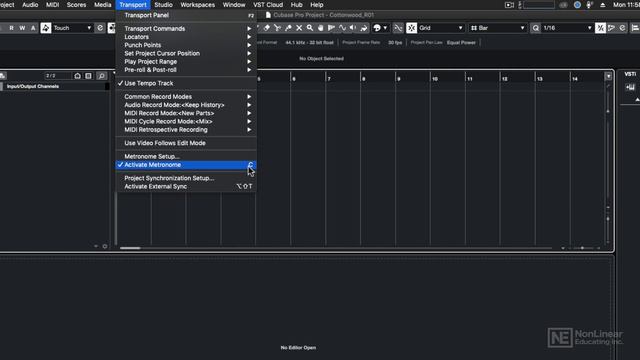The height and width of the screenshot is (360, 640).
Task: Open track search magnifier in track list
Action: pos(102,76)
